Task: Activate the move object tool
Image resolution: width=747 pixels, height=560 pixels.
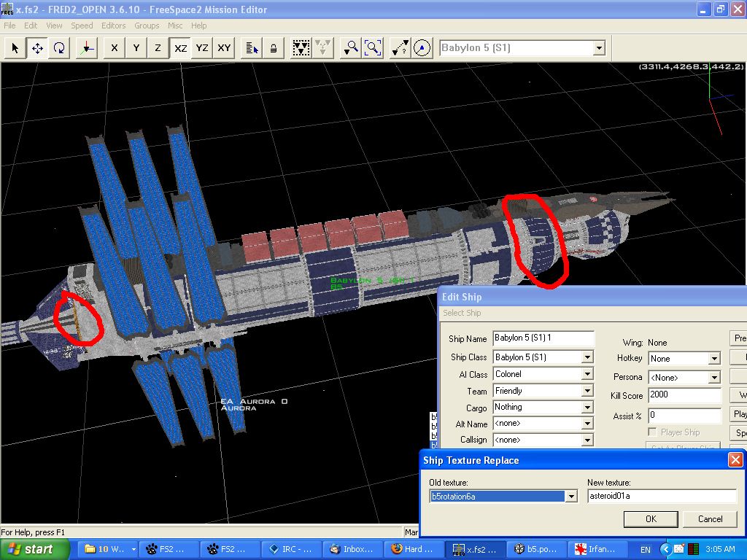Action: coord(37,48)
